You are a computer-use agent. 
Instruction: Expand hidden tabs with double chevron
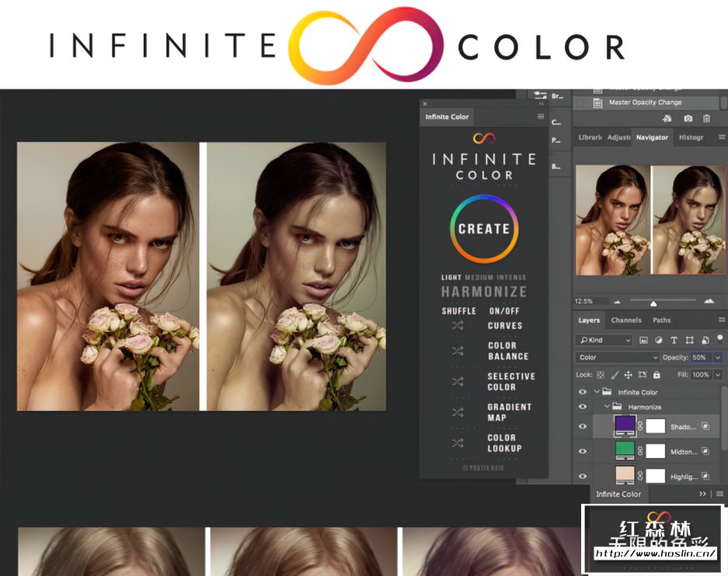click(x=702, y=494)
